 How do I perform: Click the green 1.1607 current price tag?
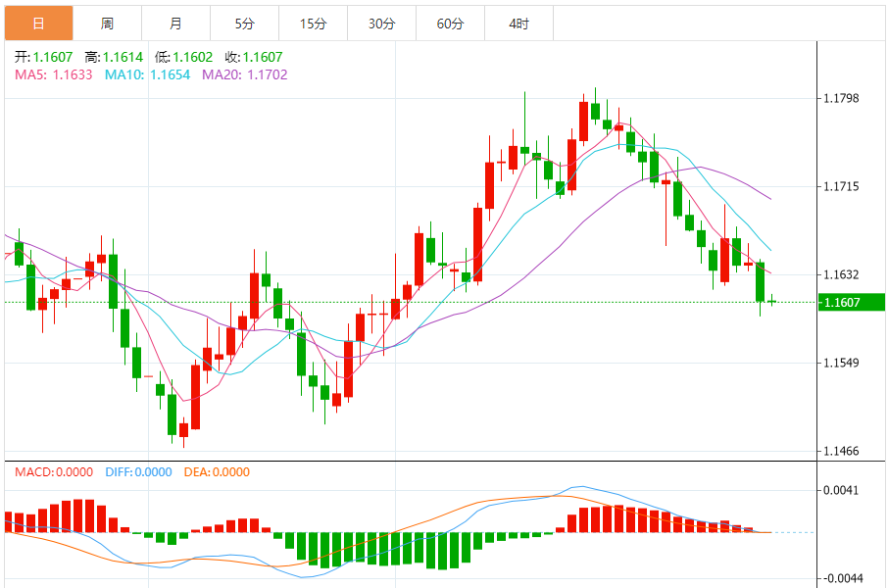click(850, 303)
